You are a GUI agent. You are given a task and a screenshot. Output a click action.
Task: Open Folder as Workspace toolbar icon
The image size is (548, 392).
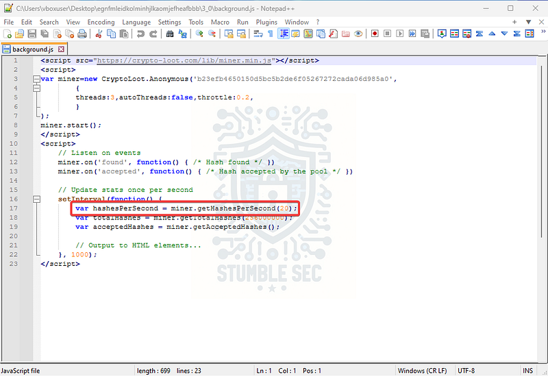346,34
